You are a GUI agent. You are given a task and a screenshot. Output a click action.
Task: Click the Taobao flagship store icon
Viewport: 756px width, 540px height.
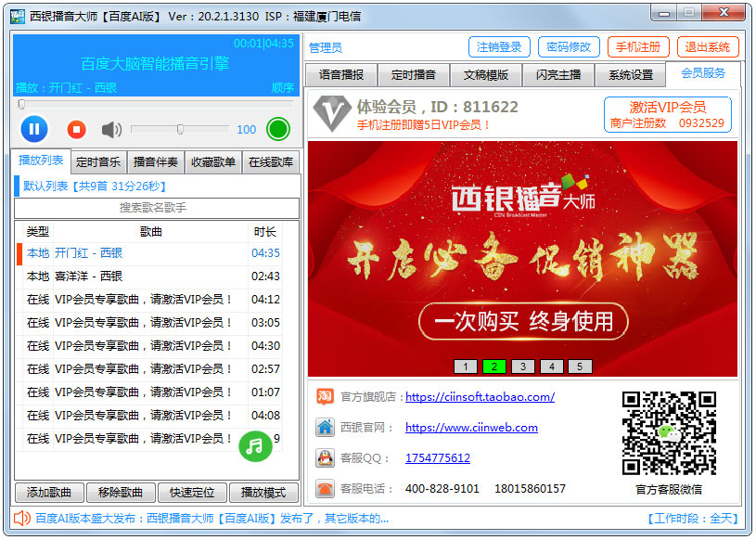325,396
